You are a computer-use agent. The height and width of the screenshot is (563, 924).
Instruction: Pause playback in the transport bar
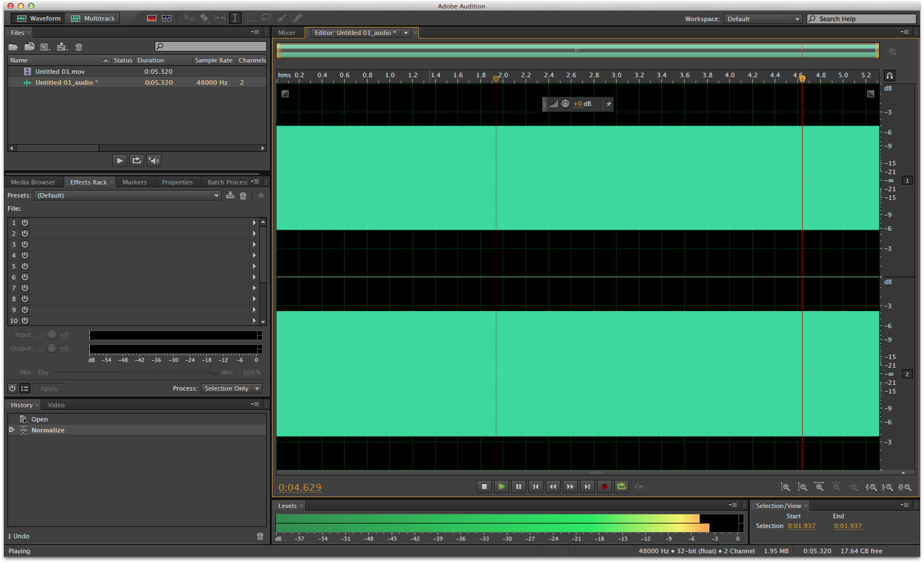click(519, 487)
